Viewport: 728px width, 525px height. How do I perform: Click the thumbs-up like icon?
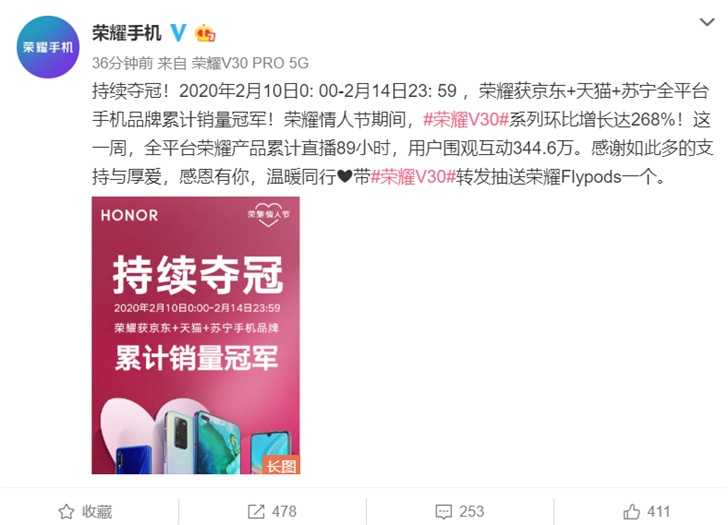point(631,512)
